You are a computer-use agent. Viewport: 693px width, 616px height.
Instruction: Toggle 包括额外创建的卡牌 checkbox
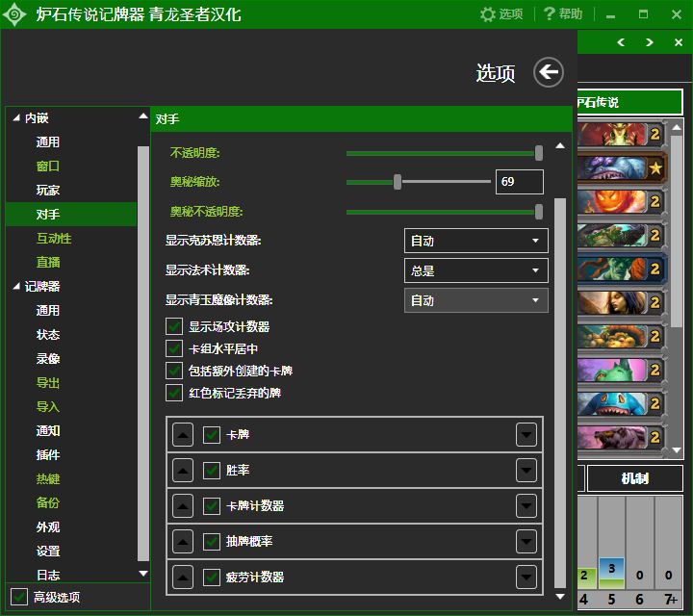(174, 371)
